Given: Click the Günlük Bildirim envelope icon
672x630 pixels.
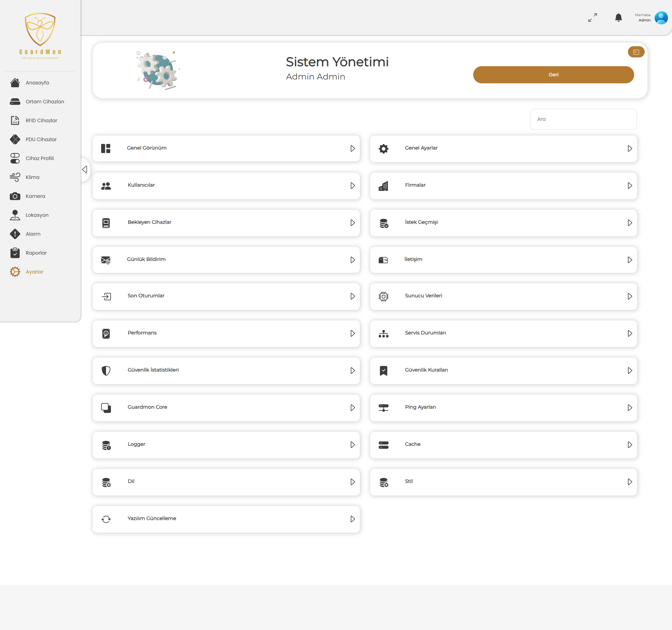Looking at the screenshot, I should tap(106, 260).
